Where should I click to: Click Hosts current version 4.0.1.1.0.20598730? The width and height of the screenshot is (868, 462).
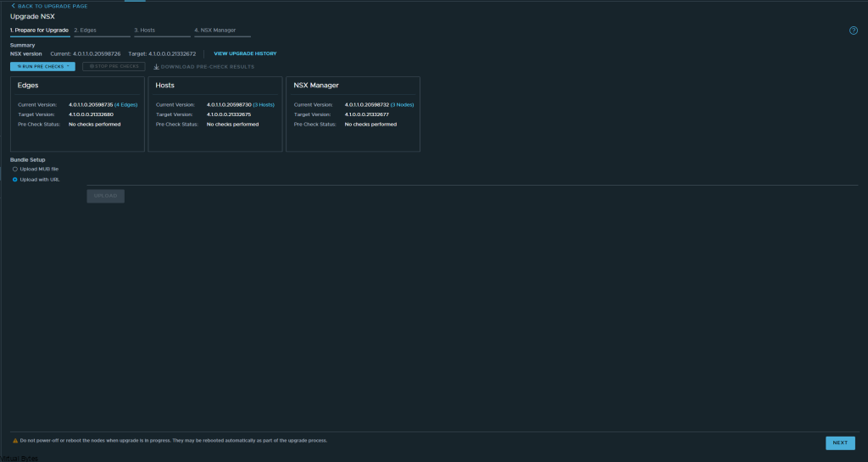[x=229, y=104]
